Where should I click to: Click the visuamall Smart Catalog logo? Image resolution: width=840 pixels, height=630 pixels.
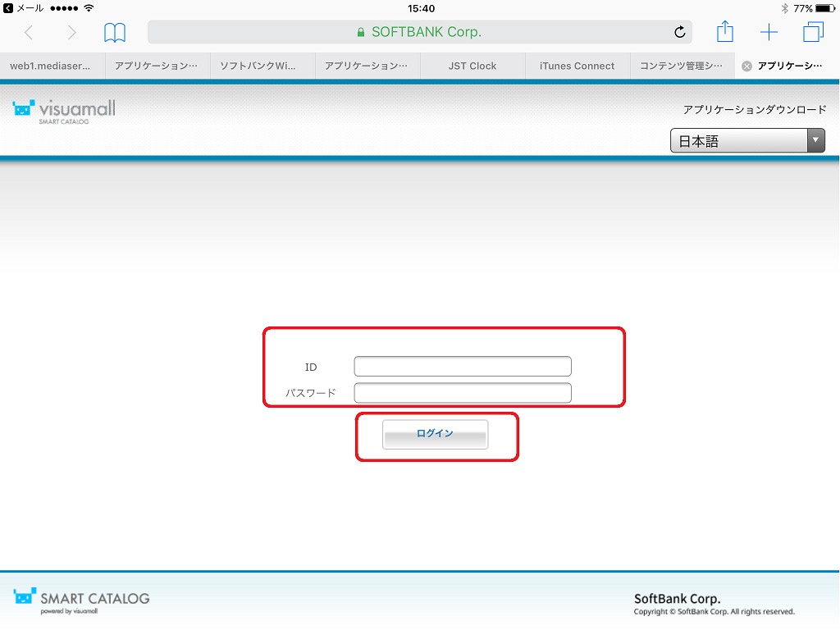tap(64, 111)
